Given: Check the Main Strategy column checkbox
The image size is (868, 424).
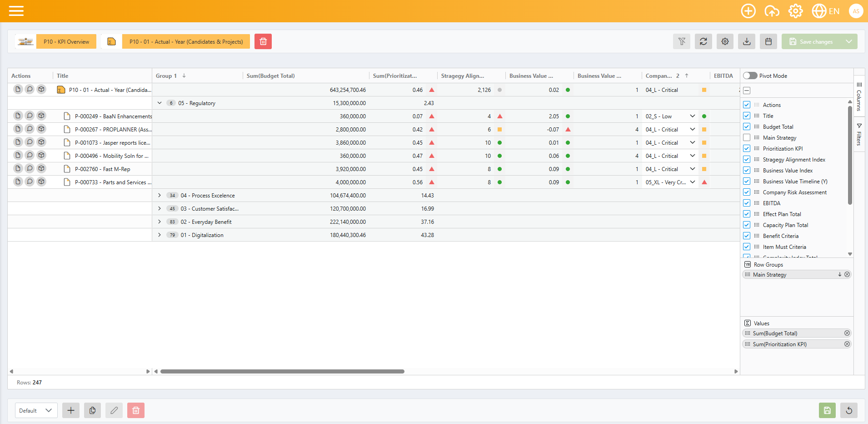Looking at the screenshot, I should click(747, 137).
